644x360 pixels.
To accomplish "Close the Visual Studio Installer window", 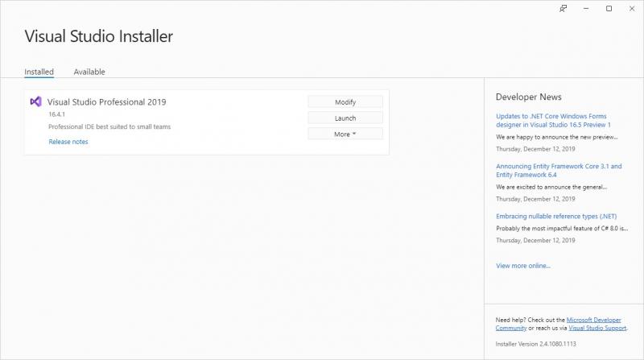I will 632,9.
